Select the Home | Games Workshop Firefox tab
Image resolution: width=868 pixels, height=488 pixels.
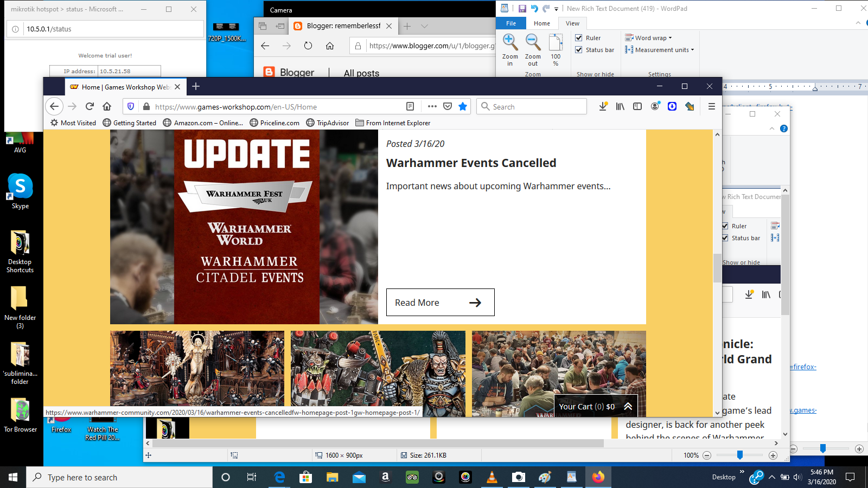point(125,87)
